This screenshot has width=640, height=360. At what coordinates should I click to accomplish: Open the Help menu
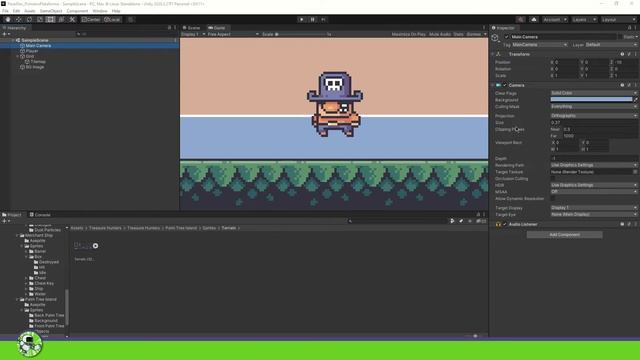(x=116, y=11)
